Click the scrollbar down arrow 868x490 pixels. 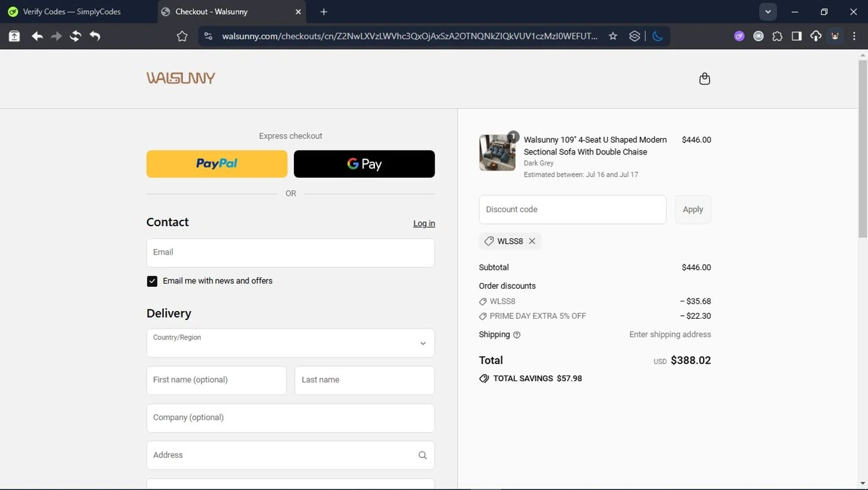(x=863, y=484)
